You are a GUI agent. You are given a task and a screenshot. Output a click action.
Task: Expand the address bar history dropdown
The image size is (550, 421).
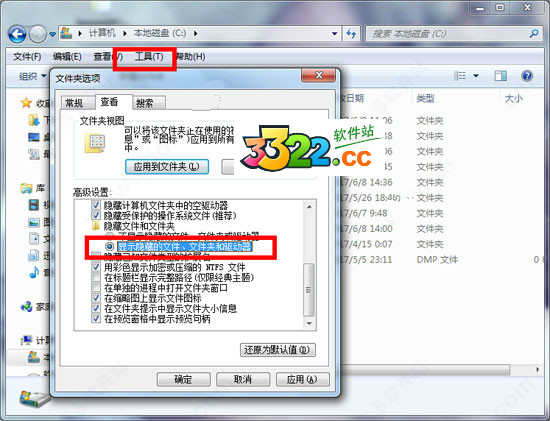tap(335, 34)
